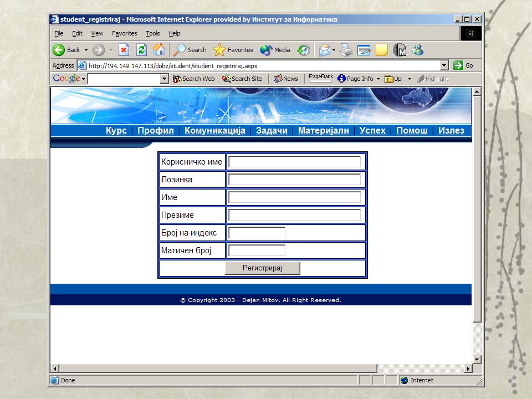Image resolution: width=532 pixels, height=399 pixels.
Task: Click the green Go arrow button
Action: 458,65
